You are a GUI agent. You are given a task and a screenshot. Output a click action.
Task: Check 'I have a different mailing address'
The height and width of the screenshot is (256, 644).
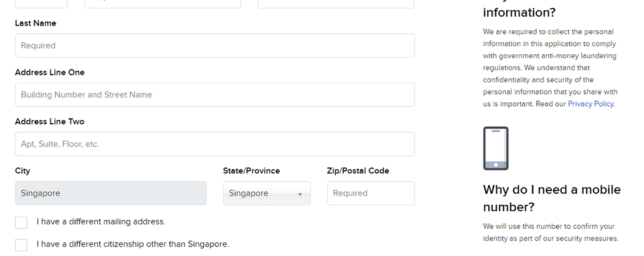coord(21,223)
